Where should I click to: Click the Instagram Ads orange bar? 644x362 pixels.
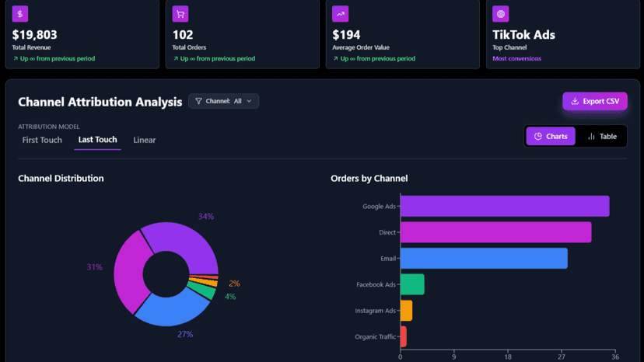click(x=406, y=311)
